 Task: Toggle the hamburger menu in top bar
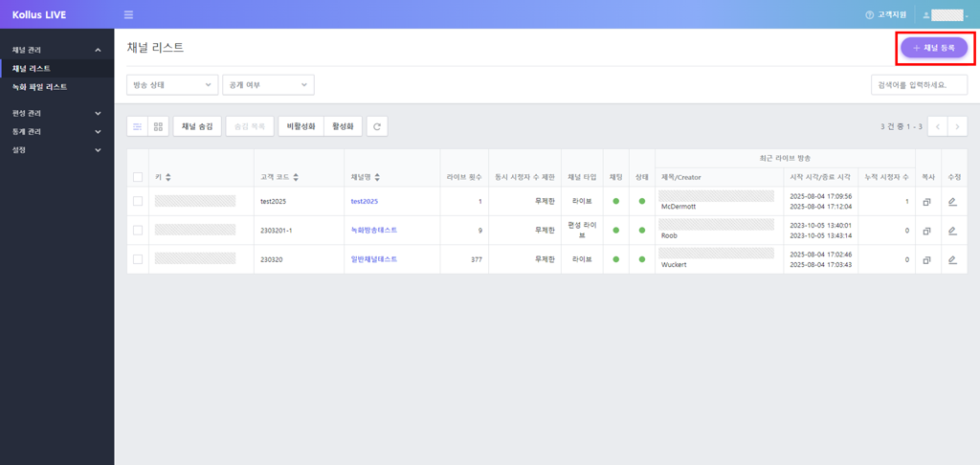[128, 15]
